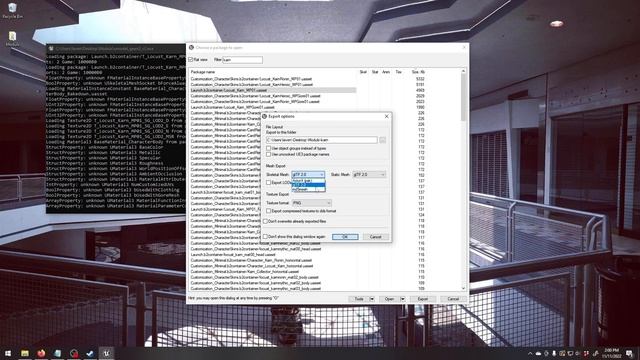Check Don't show this dialog window again
The width and height of the screenshot is (640, 360).
[266, 237]
